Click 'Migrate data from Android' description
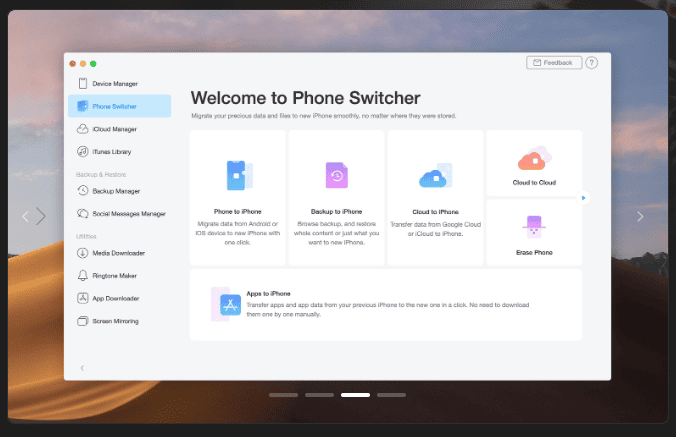 [238, 233]
